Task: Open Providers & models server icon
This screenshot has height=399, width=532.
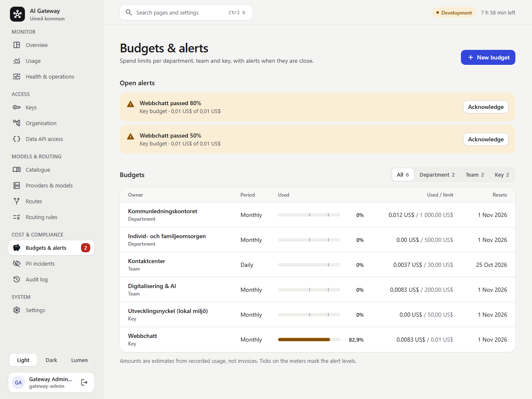Action: click(x=17, y=185)
